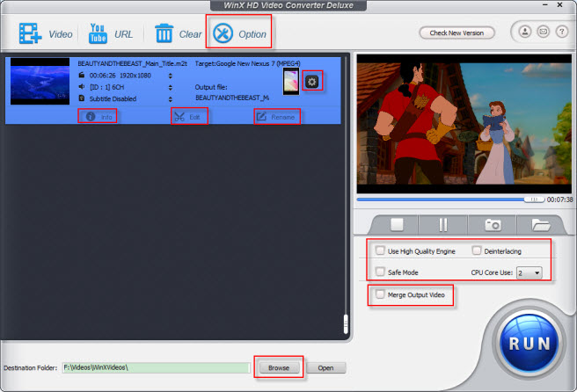Viewport: 577px width, 392px height.
Task: Click the video preview pane
Action: (x=464, y=124)
